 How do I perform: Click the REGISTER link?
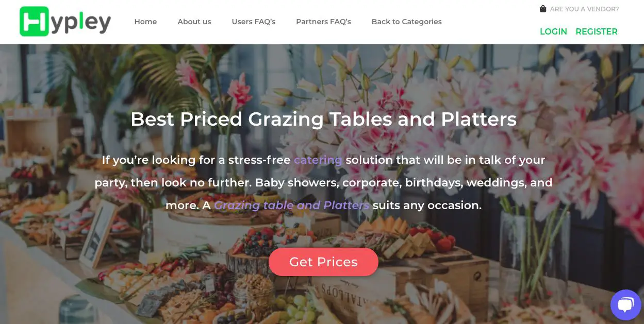[597, 31]
